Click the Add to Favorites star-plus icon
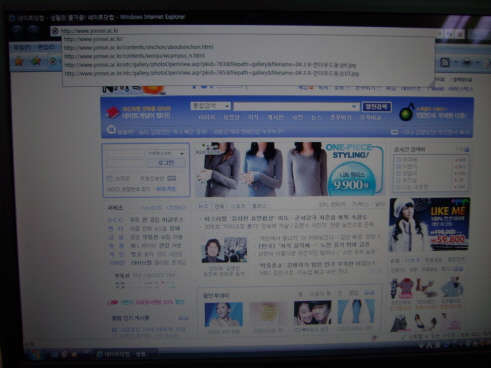 36,61
